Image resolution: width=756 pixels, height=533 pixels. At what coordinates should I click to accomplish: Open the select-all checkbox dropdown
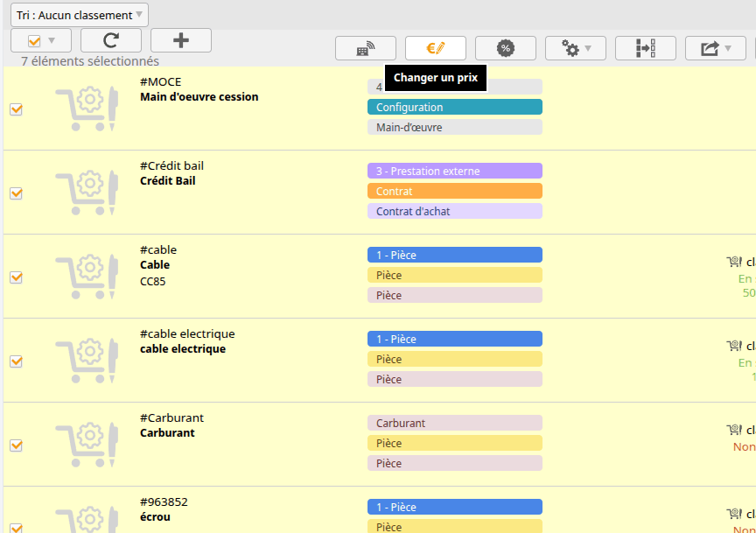pos(41,40)
